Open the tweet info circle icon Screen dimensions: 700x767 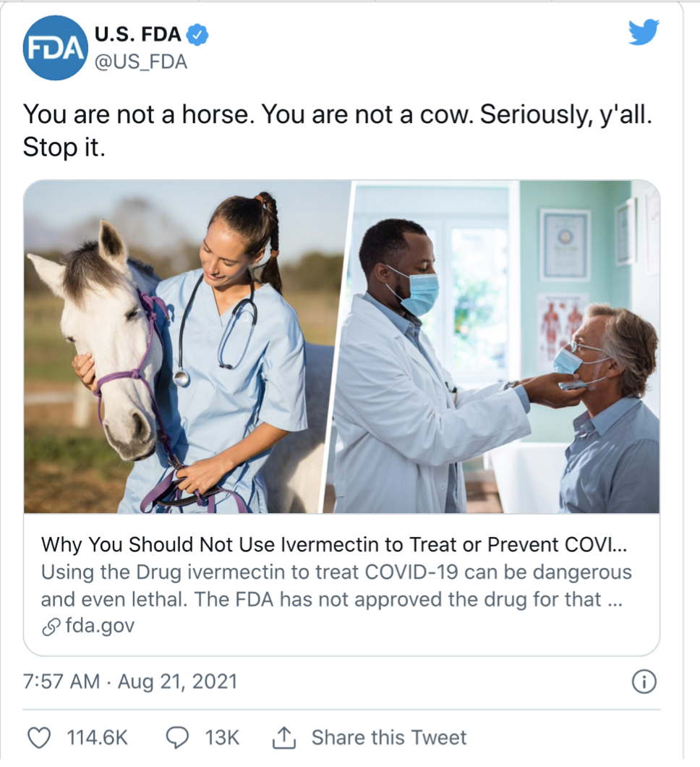click(644, 682)
